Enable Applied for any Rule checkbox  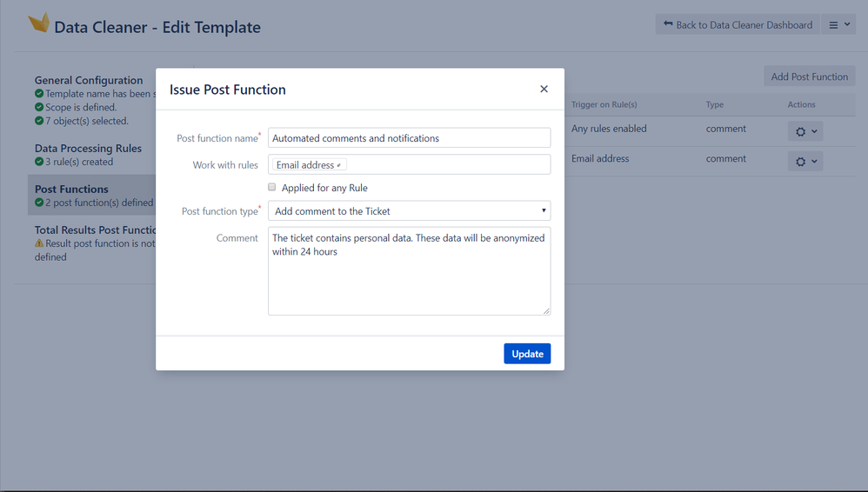click(272, 187)
